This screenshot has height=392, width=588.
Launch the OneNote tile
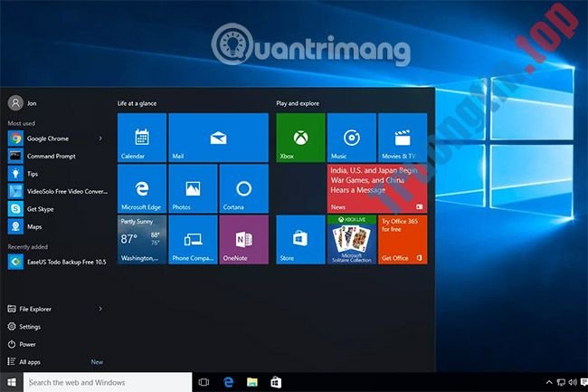coord(243,240)
